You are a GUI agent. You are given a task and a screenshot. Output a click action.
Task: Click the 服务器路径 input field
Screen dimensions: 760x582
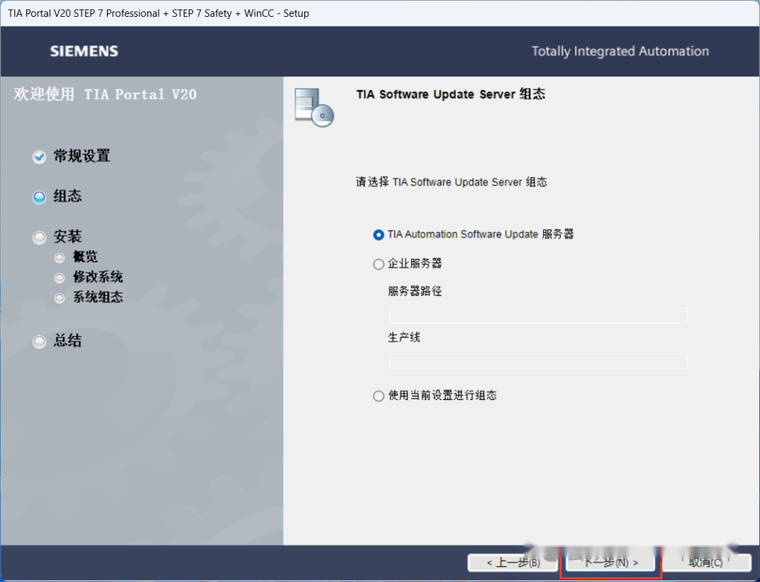click(537, 316)
